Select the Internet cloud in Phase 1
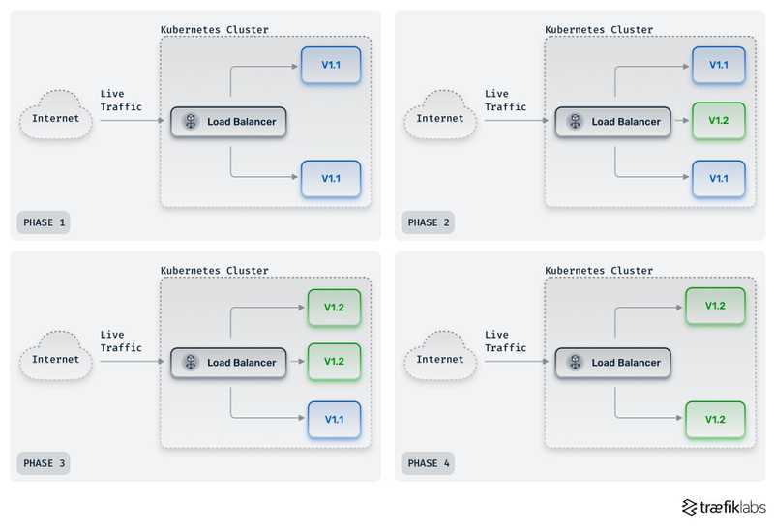Screen dimensions: 774x532 (x=56, y=119)
